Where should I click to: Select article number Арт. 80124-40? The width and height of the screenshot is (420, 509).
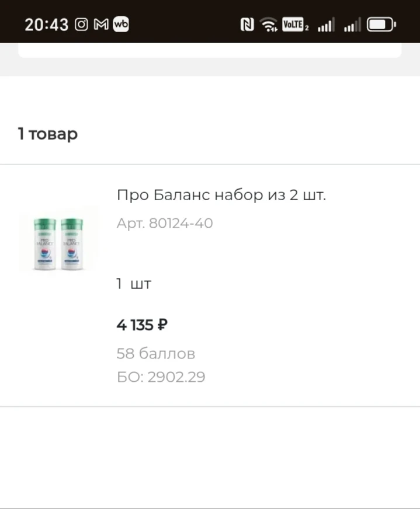[165, 223]
